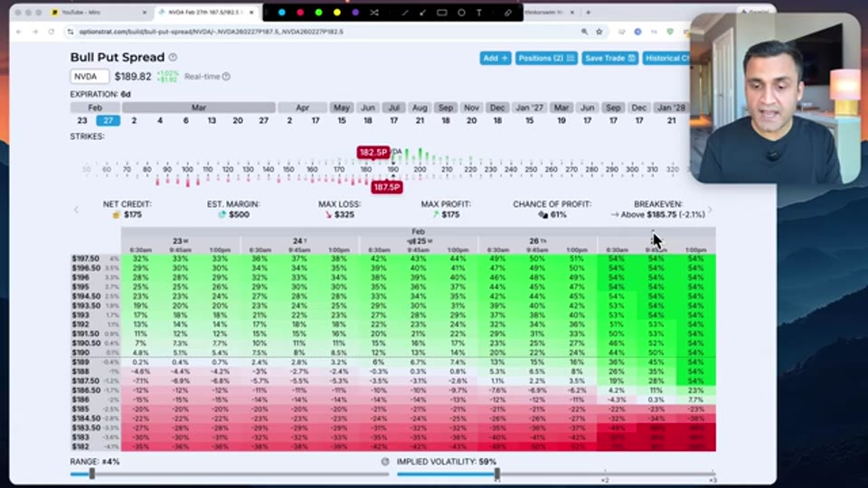Open Positions (2) list
Viewport: 868px width, 488px height.
546,58
